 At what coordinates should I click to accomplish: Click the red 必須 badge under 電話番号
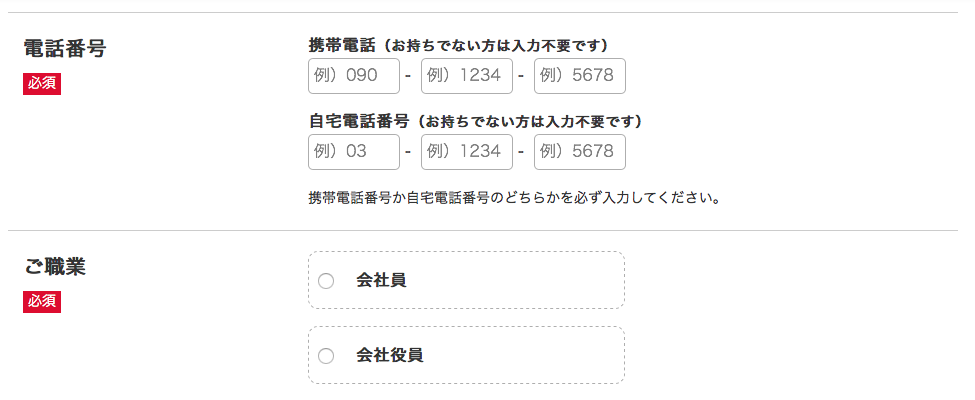(42, 84)
